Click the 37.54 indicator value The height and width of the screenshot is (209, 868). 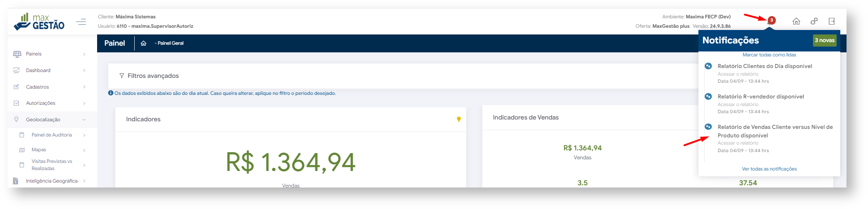click(748, 183)
